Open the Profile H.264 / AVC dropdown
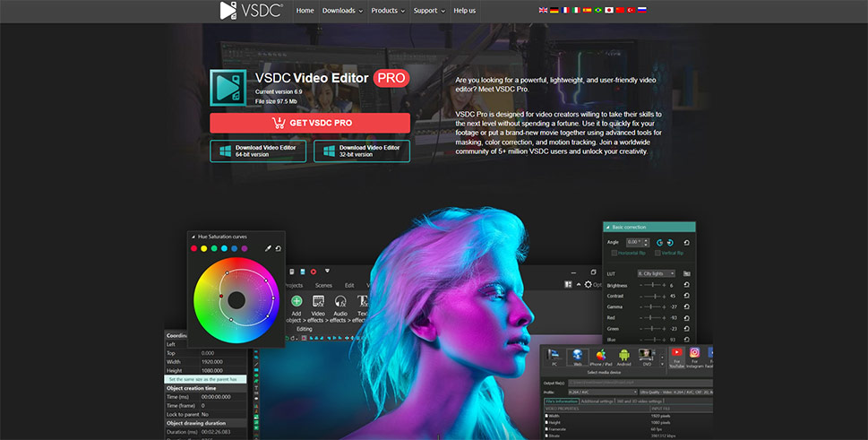This screenshot has height=440, width=868. [602, 393]
